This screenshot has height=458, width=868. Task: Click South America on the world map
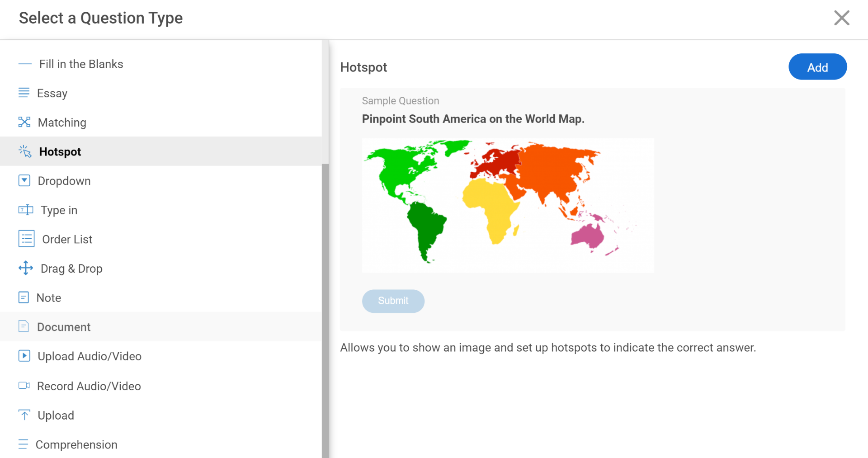[425, 228]
